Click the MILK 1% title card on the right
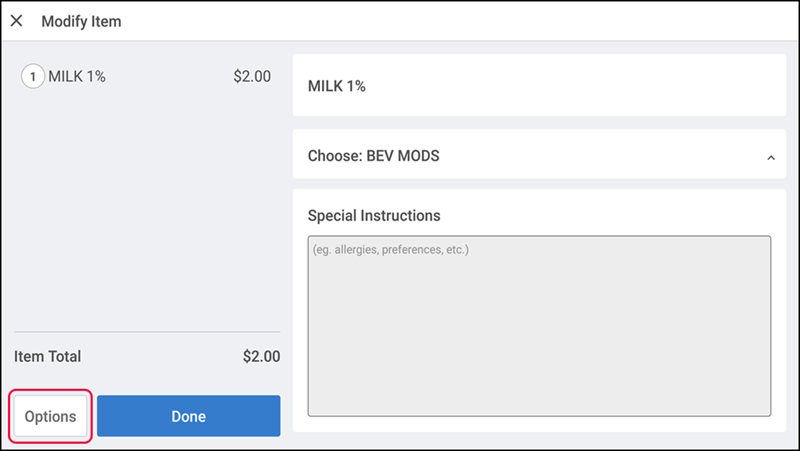This screenshot has width=800, height=451. [x=539, y=85]
